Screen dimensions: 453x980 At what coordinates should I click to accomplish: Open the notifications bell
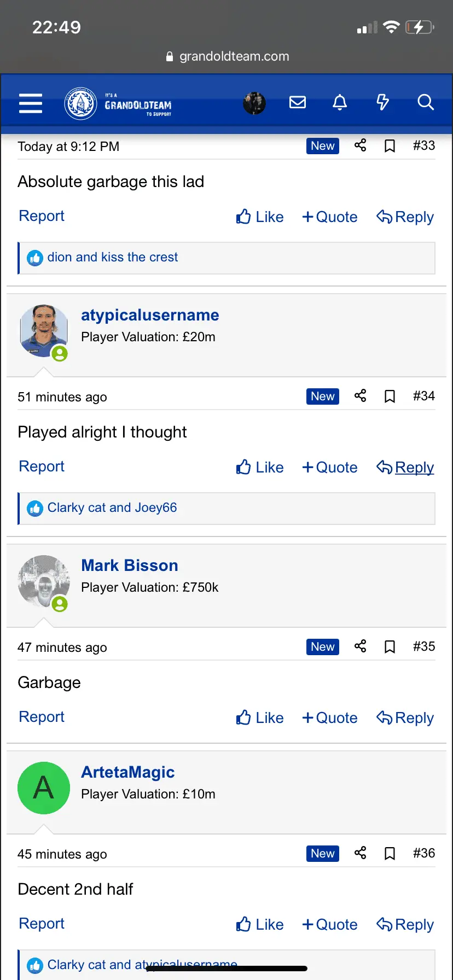[x=340, y=102]
